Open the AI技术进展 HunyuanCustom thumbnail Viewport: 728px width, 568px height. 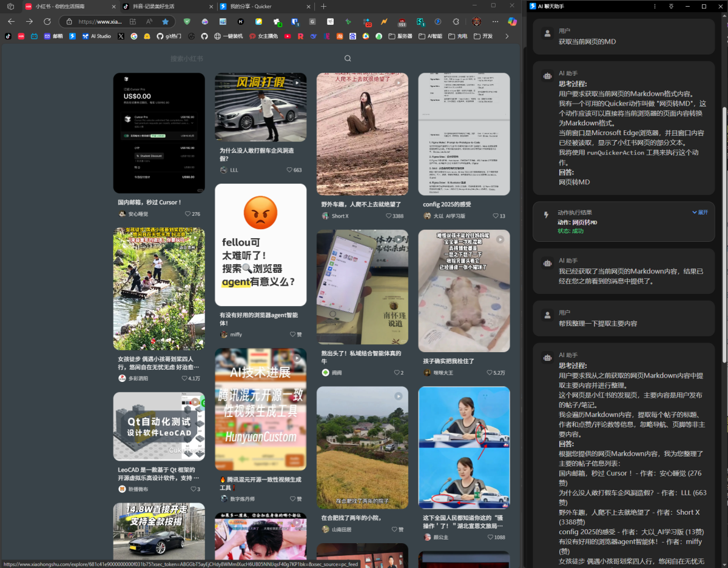260,409
